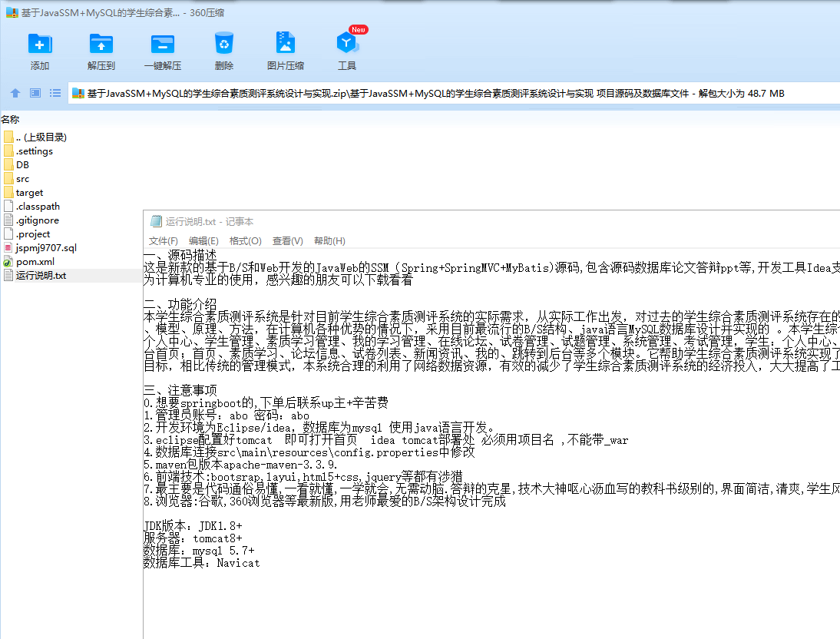This screenshot has height=639, width=840.
Task: Click the 一键解压 one-click extract icon
Action: (x=162, y=44)
